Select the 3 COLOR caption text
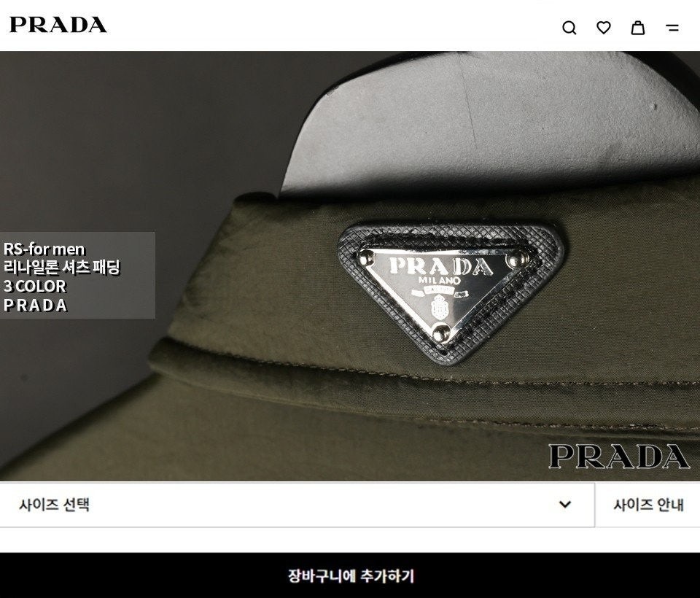The image size is (700, 598). (35, 287)
